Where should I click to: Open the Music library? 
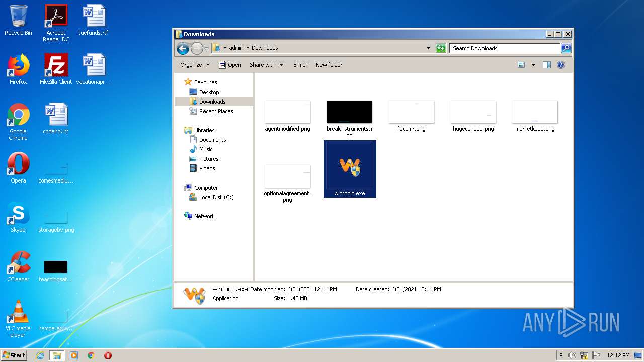201,149
